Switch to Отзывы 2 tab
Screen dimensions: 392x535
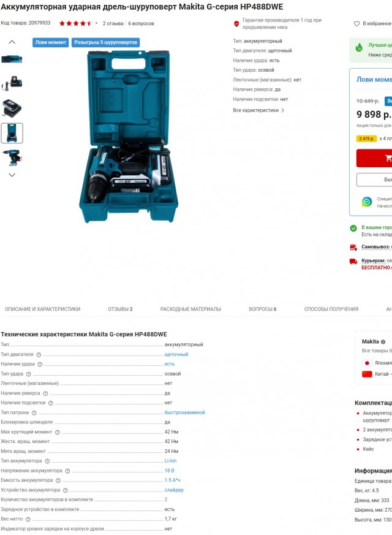(120, 309)
